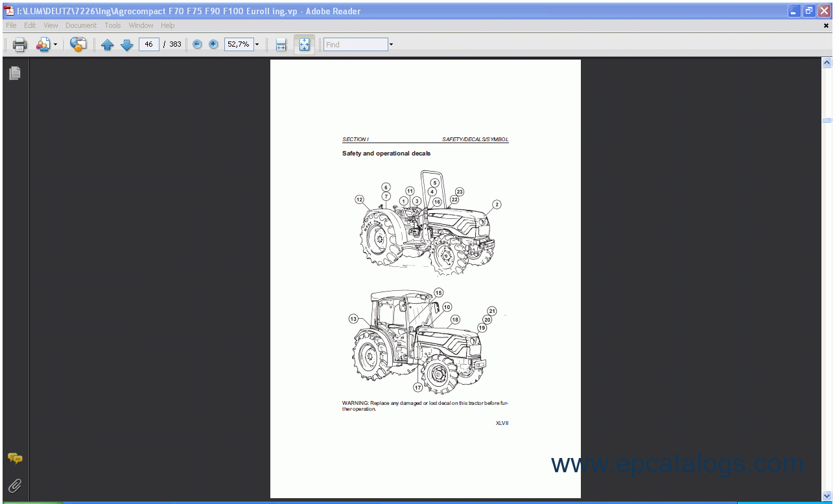The height and width of the screenshot is (504, 835).
Task: Click the "SAFETY/DECALS/SYMBOL" header text
Action: click(475, 139)
